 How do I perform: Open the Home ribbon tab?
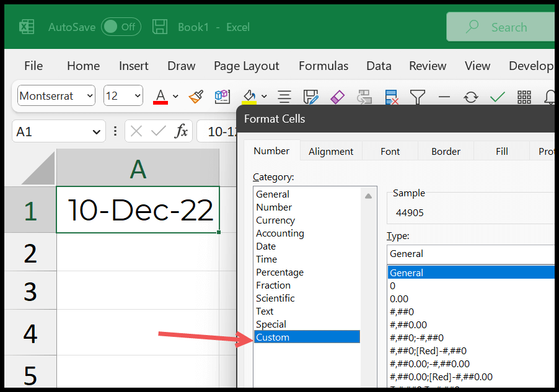coord(84,66)
